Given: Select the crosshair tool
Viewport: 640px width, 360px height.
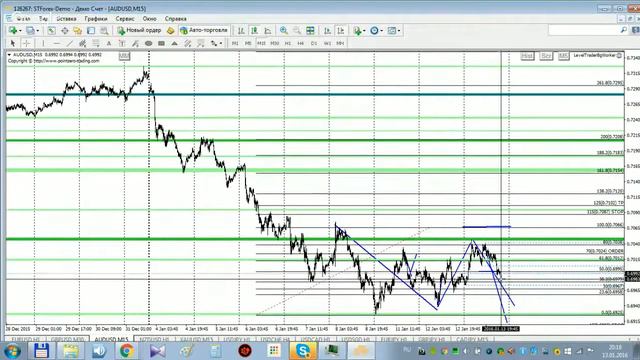Looking at the screenshot, I should tap(26, 43).
